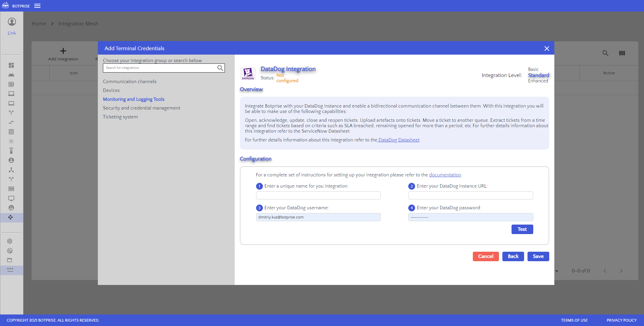Open Terms of Use footer link

point(574,320)
